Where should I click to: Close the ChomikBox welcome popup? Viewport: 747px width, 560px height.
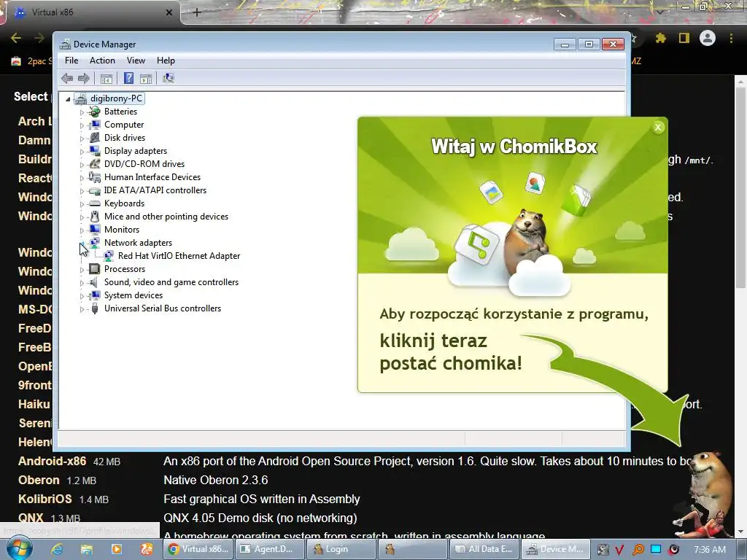[x=658, y=127]
